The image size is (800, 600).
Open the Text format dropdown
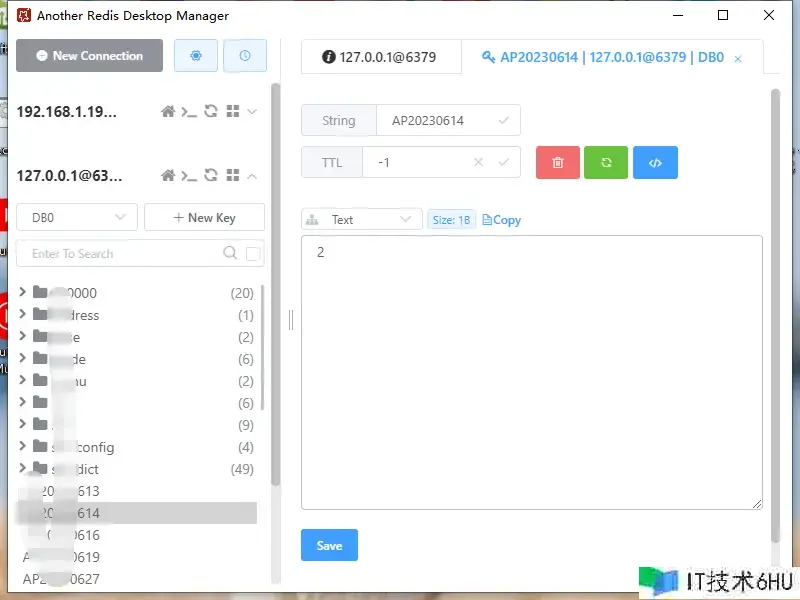(x=361, y=219)
